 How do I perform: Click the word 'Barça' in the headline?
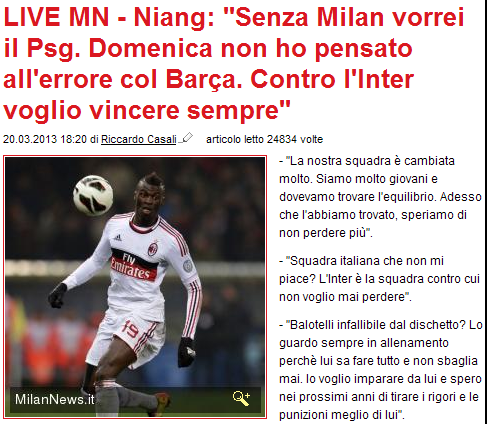[x=204, y=79]
